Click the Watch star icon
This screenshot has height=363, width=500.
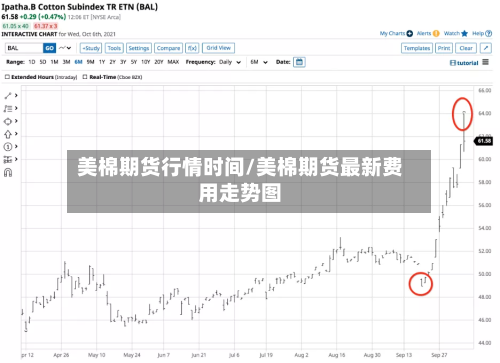pos(465,33)
